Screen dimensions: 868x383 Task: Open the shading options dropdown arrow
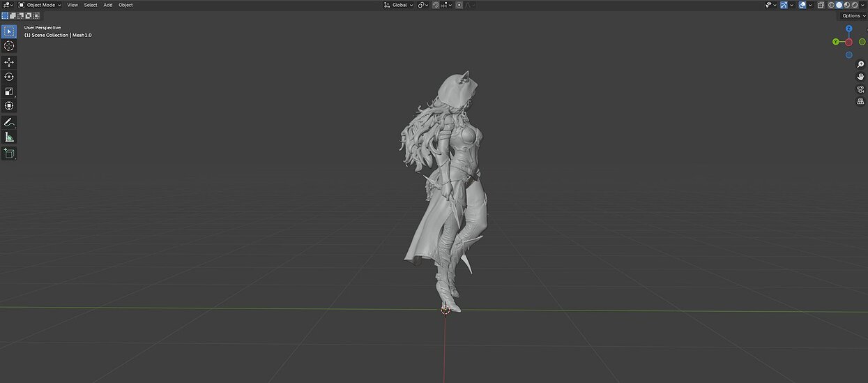tap(862, 5)
